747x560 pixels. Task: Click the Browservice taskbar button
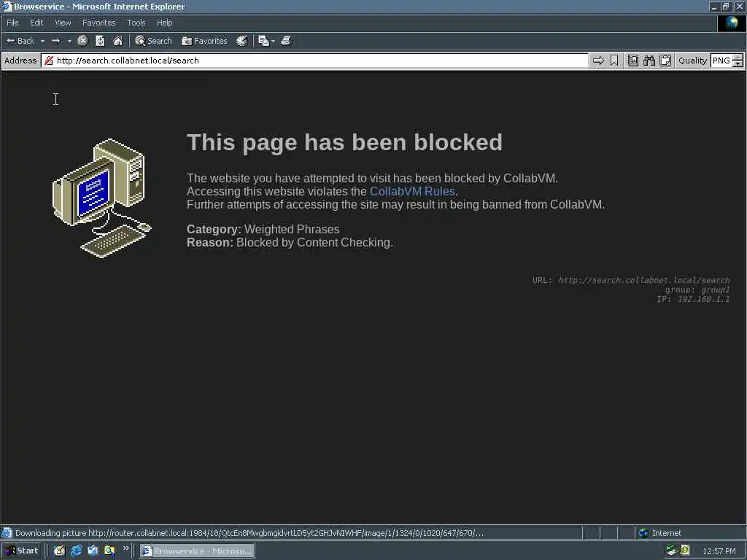pos(197,551)
